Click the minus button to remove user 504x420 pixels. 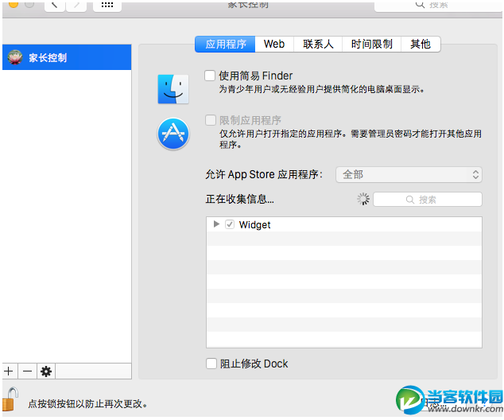(x=27, y=371)
